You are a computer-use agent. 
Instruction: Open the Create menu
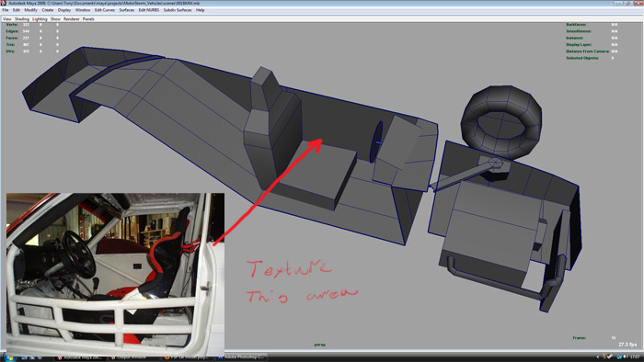(48, 10)
